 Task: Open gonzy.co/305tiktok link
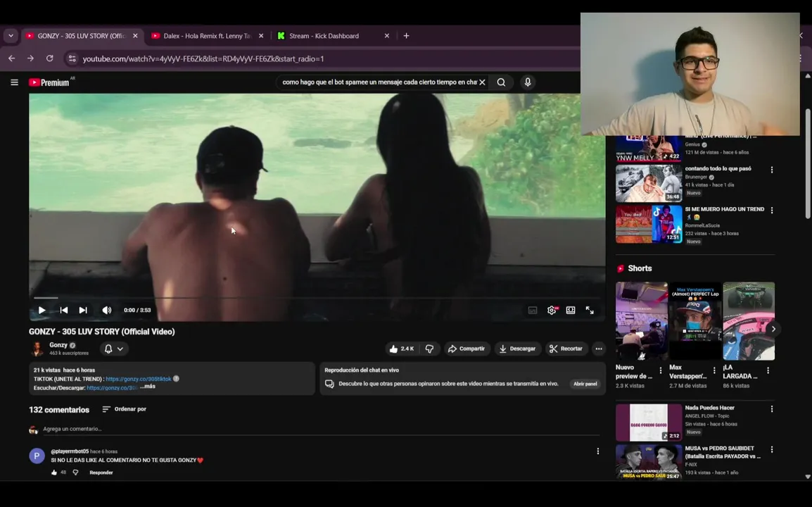pyautogui.click(x=139, y=379)
